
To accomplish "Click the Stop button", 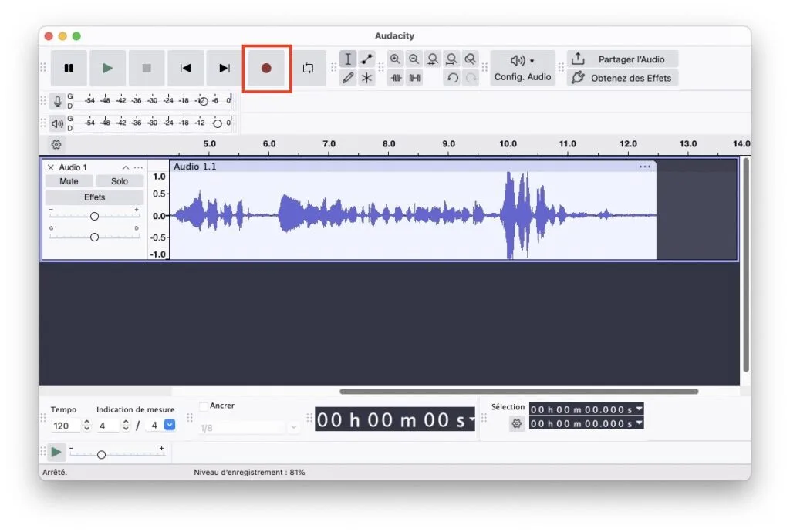I will [x=147, y=68].
